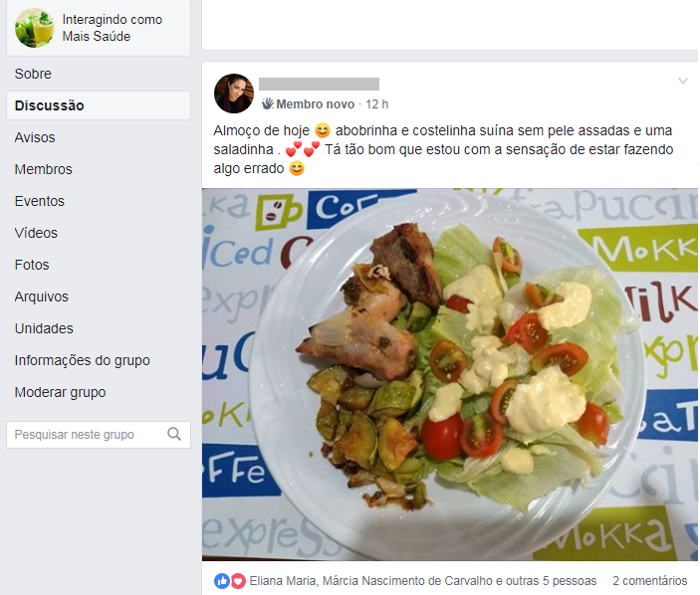The image size is (700, 595).
Task: Click the red heart reaction icon
Action: [x=238, y=581]
